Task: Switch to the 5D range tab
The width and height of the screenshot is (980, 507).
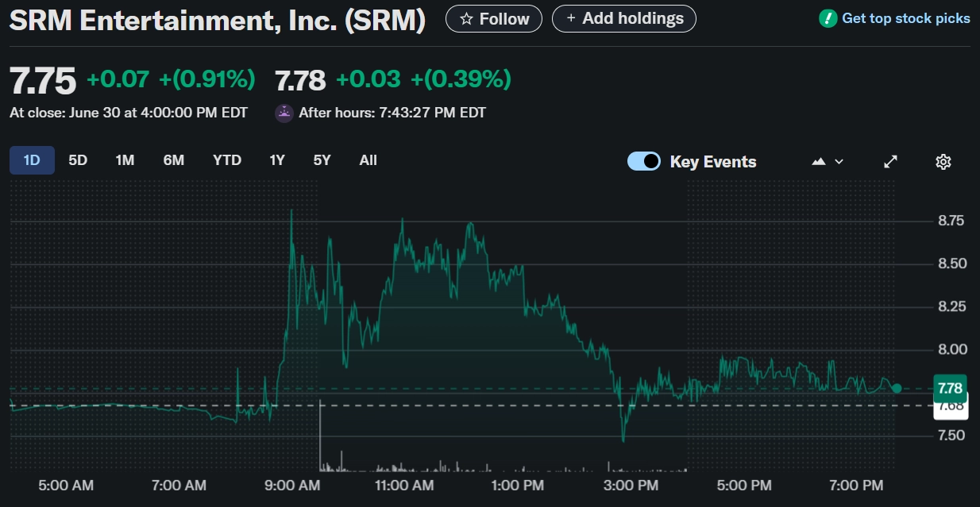Action: click(78, 160)
